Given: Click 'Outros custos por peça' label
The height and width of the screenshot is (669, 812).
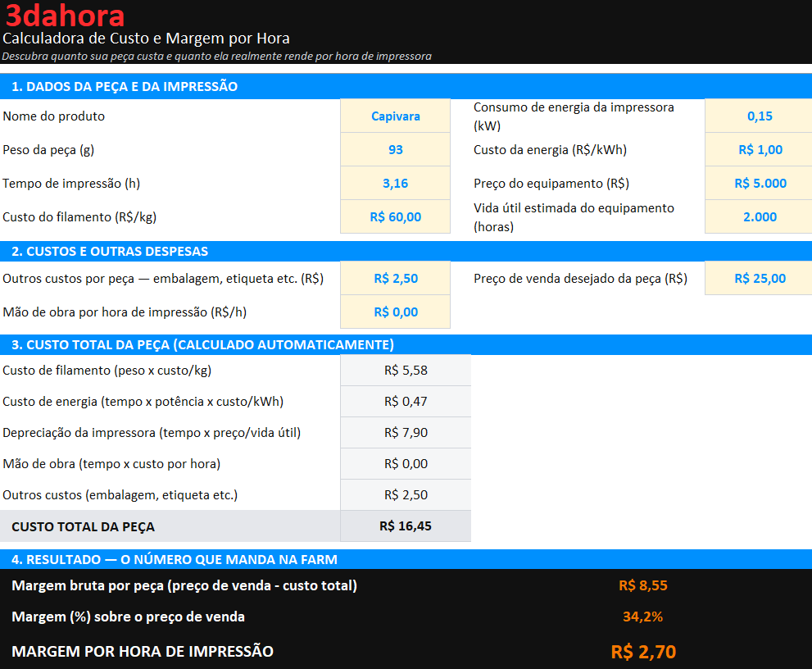Looking at the screenshot, I should coord(163,279).
